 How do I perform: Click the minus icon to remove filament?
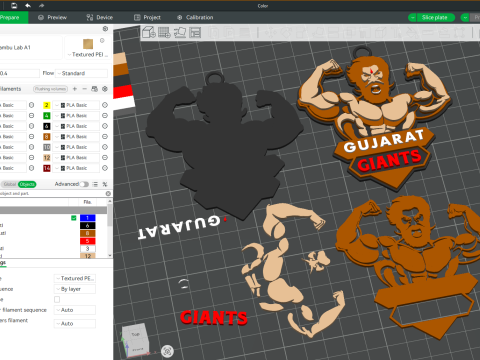coord(84,89)
